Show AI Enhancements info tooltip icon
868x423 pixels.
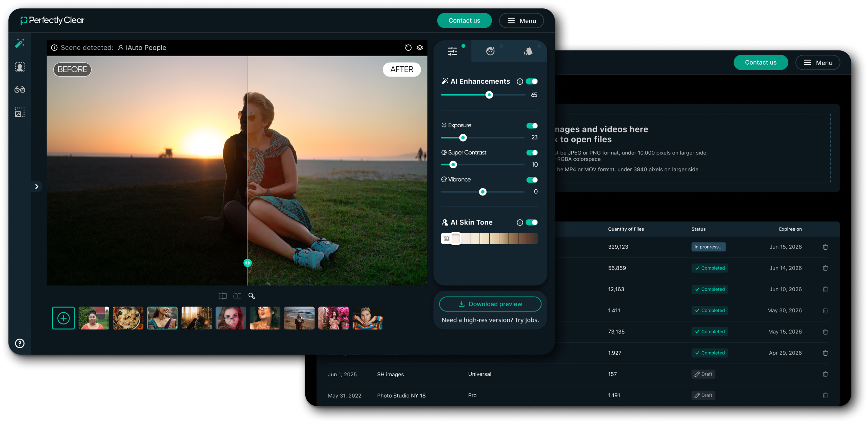click(x=519, y=81)
